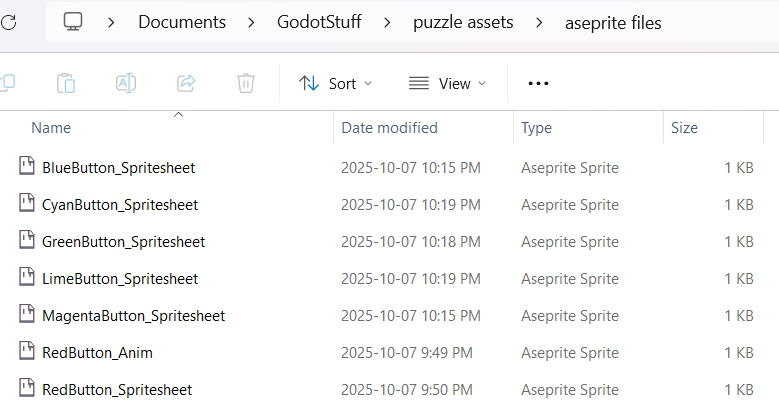Click the Share toolbar icon

coord(186,84)
